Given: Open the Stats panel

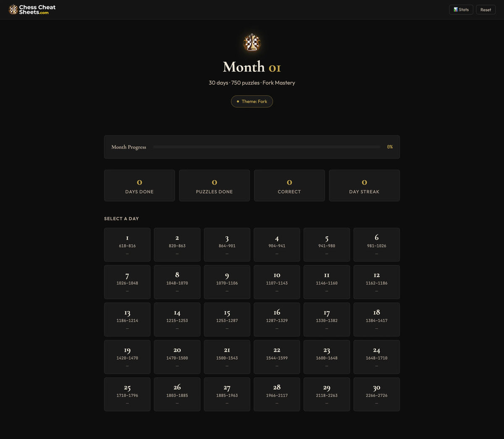Looking at the screenshot, I should (461, 10).
